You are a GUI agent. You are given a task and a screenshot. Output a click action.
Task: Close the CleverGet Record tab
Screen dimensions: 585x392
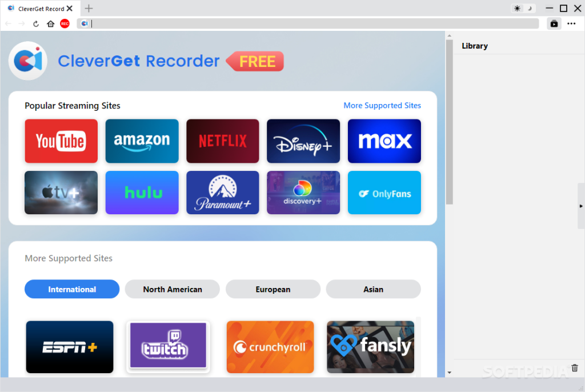69,8
